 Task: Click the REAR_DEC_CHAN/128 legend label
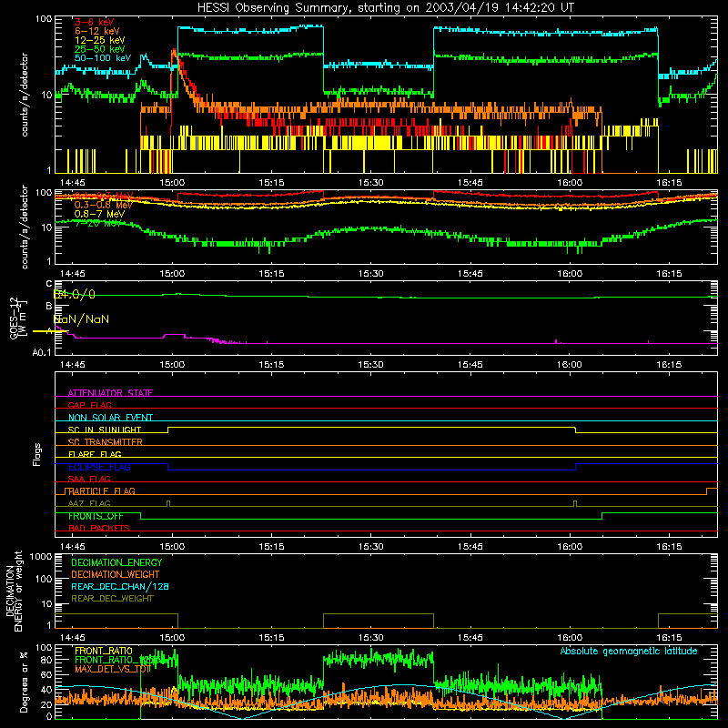pos(120,586)
